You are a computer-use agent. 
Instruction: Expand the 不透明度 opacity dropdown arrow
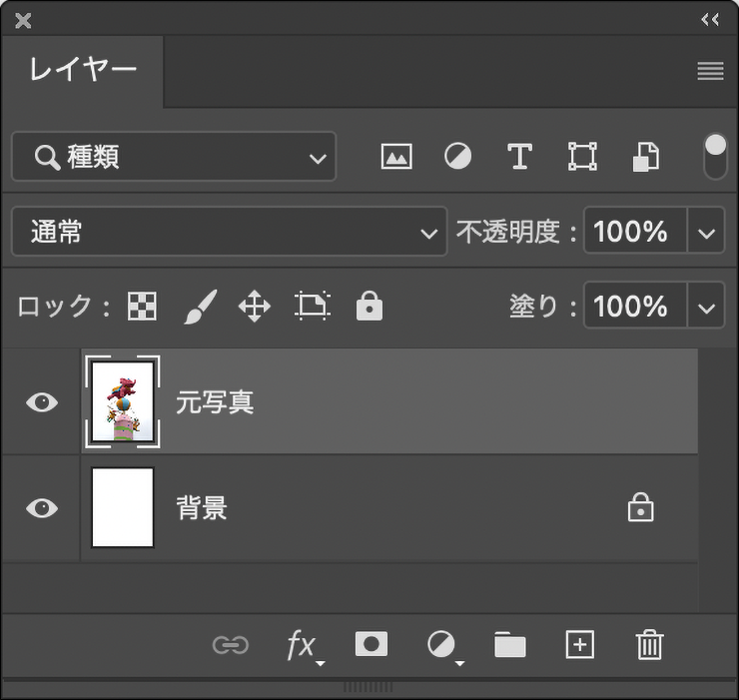(707, 233)
